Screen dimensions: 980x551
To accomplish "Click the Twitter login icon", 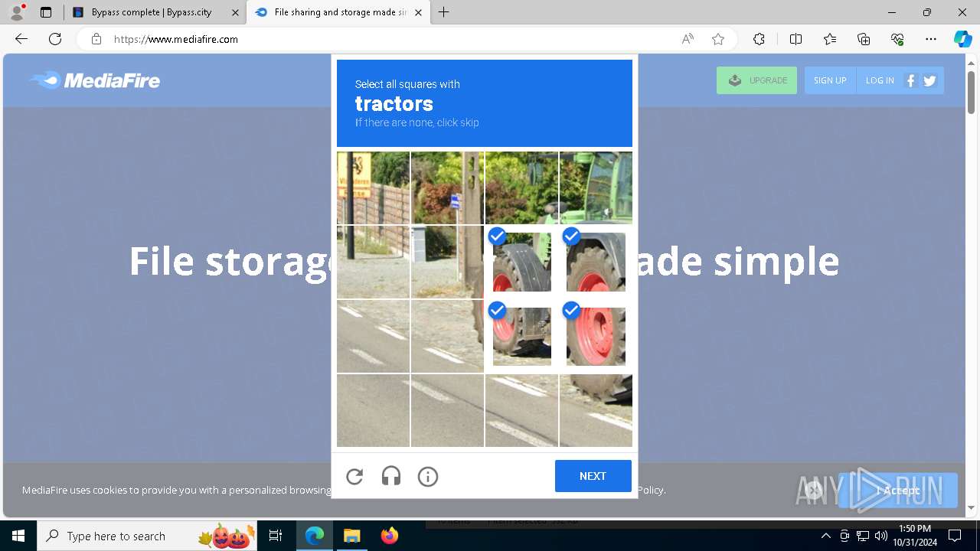I will (x=929, y=80).
